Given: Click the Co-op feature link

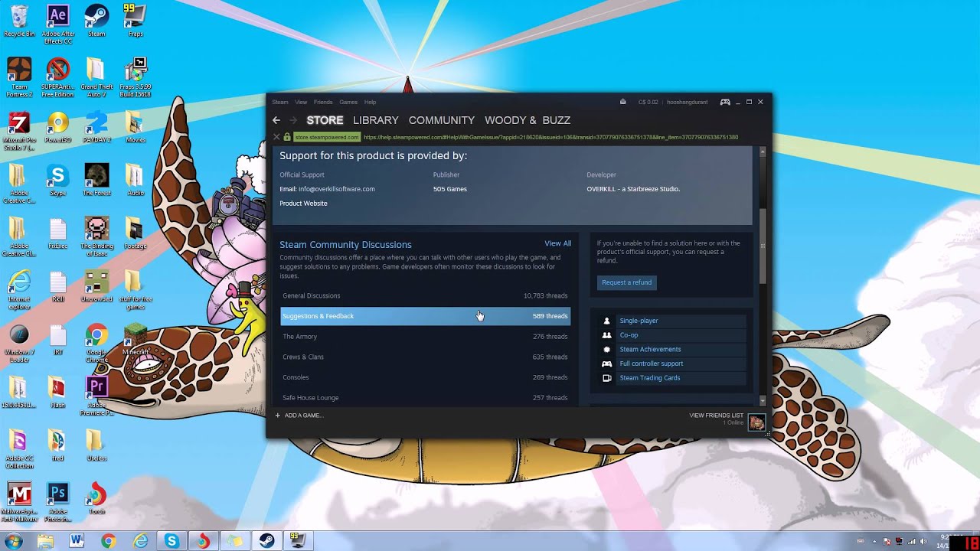Looking at the screenshot, I should click(x=629, y=335).
